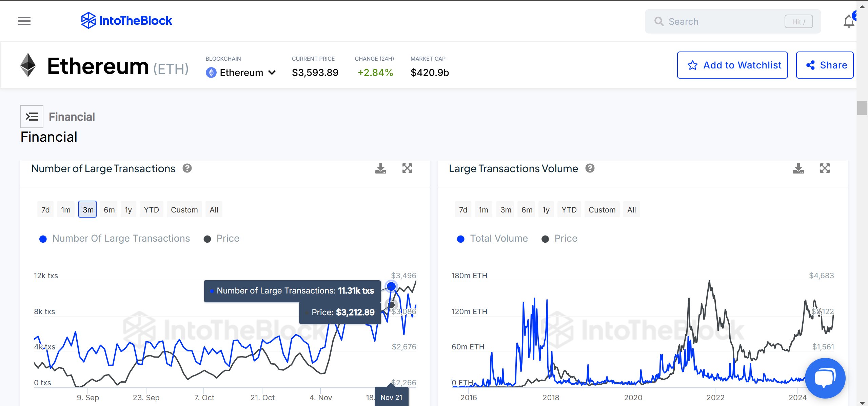Image resolution: width=868 pixels, height=406 pixels.
Task: Download Large Transactions Volume chart data
Action: [x=798, y=168]
